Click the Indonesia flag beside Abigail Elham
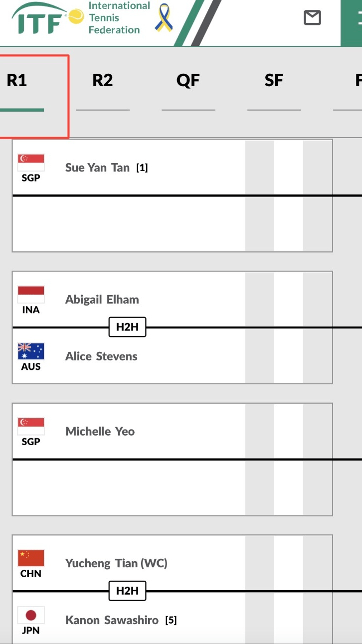The image size is (362, 644). pos(31,295)
